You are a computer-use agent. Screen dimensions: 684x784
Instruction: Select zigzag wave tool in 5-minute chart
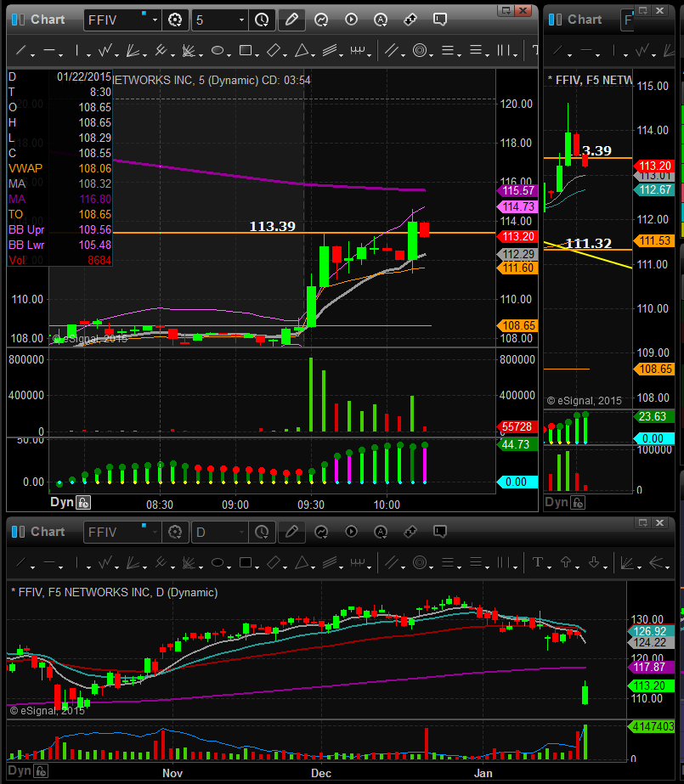point(105,50)
